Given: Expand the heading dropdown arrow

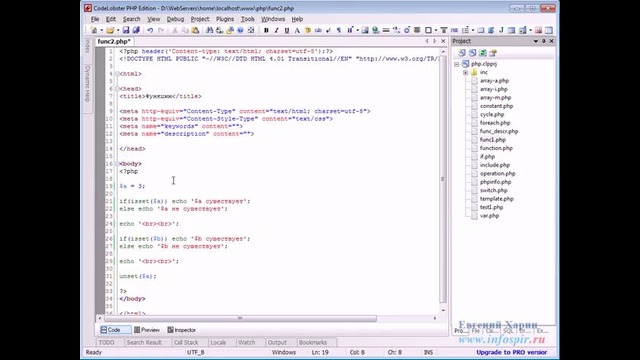Looking at the screenshot, I should (358, 30).
